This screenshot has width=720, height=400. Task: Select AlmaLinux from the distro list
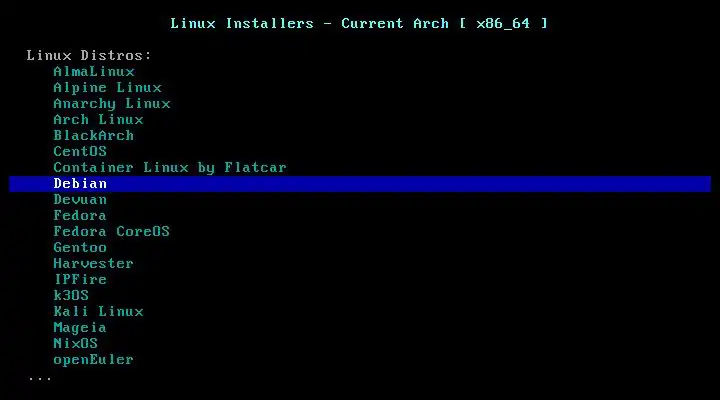click(94, 72)
